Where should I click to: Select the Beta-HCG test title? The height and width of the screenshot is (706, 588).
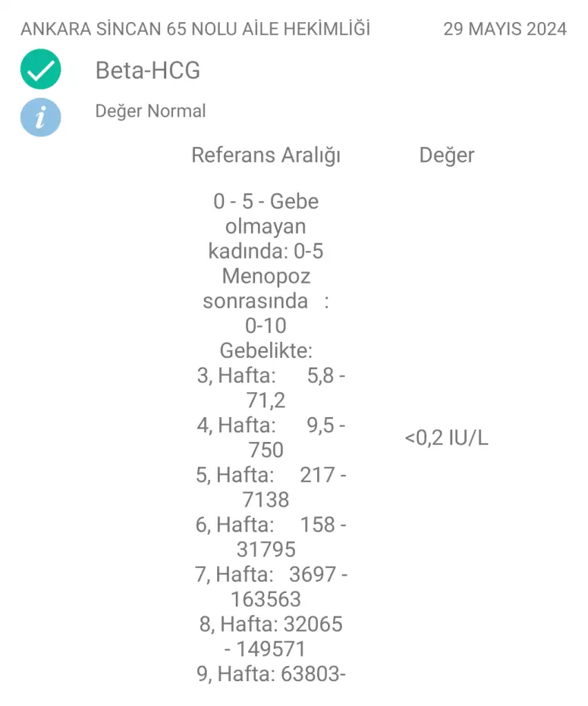click(x=148, y=71)
